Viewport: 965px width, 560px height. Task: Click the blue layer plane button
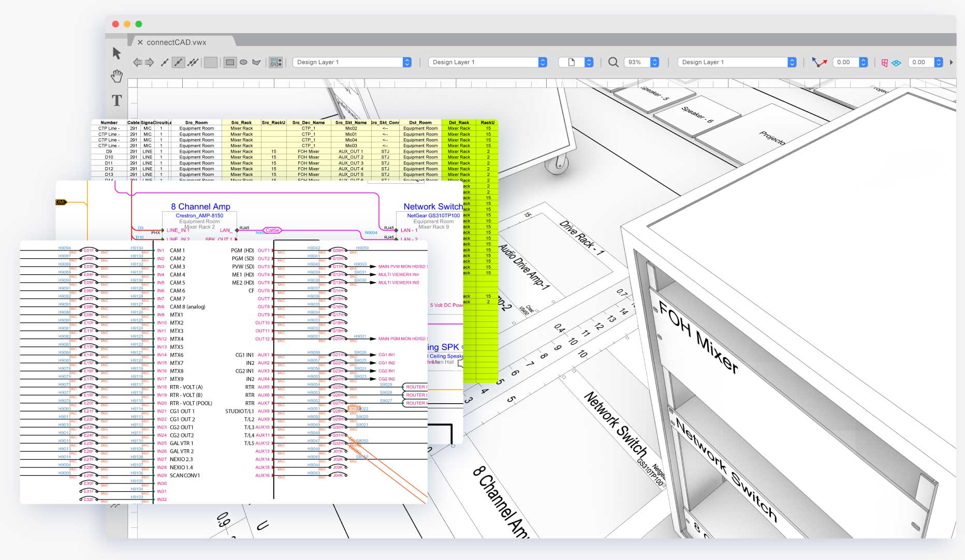pyautogui.click(x=896, y=63)
